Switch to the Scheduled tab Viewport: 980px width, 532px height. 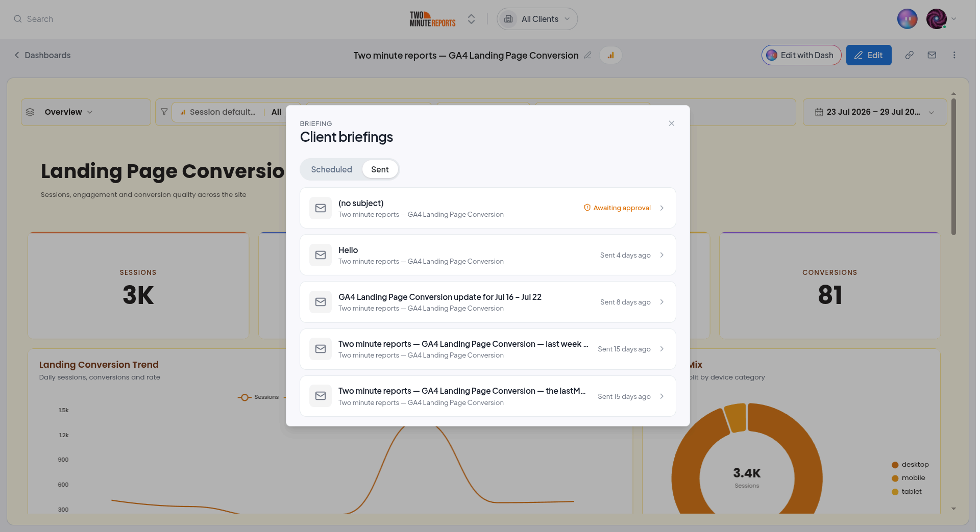[331, 169]
